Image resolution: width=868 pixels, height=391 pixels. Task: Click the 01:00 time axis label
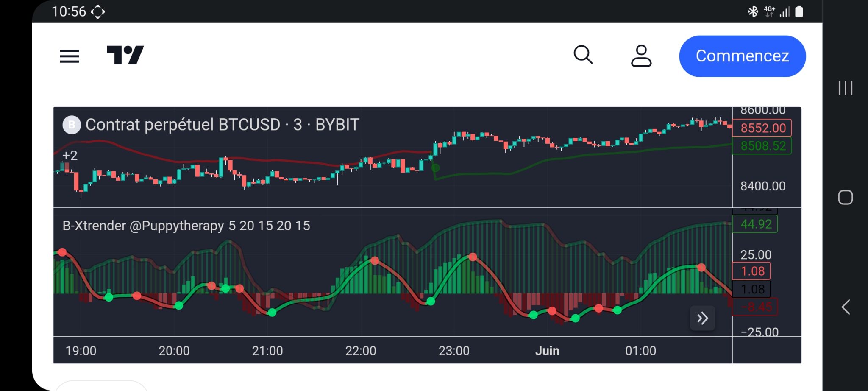(641, 351)
